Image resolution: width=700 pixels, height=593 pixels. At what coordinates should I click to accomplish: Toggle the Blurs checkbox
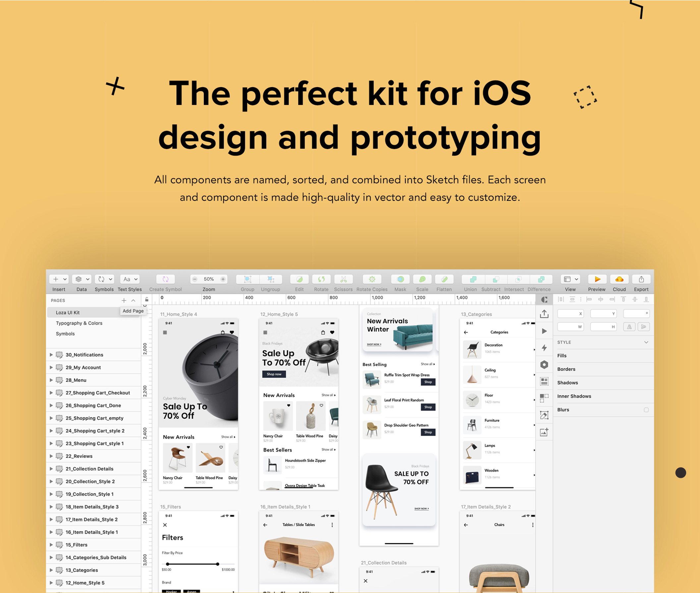tap(646, 410)
